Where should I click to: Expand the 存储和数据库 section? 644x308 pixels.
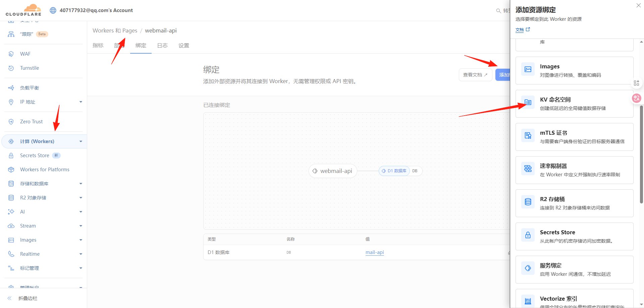(80, 183)
